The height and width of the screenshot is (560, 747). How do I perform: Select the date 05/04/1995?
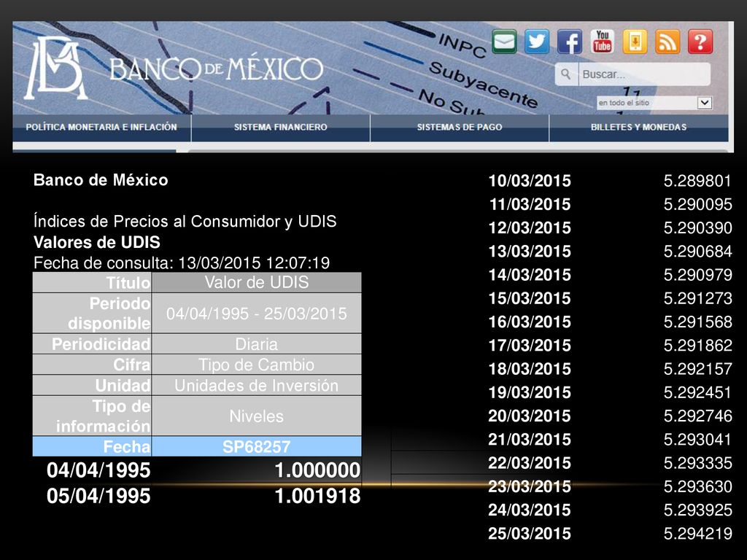[x=98, y=496]
